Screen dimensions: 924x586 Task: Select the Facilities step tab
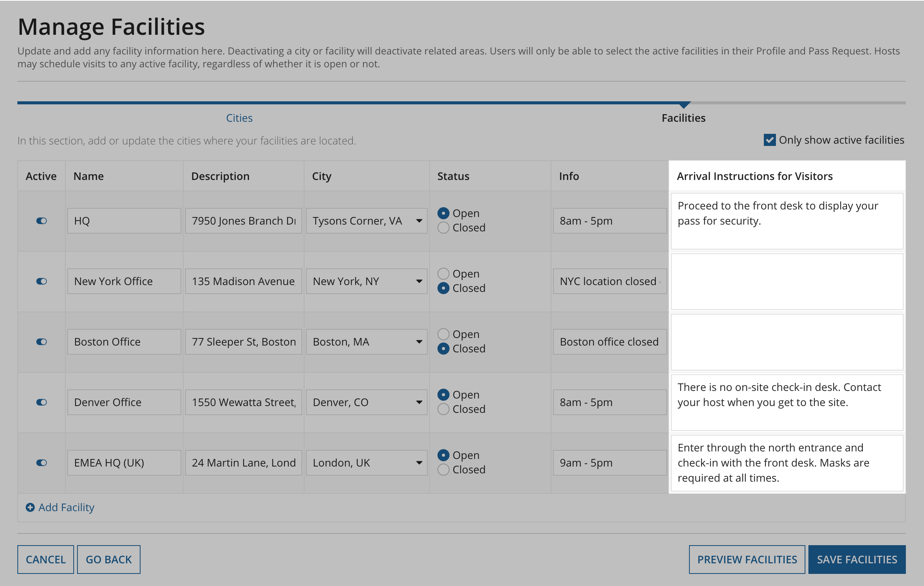[x=683, y=118]
